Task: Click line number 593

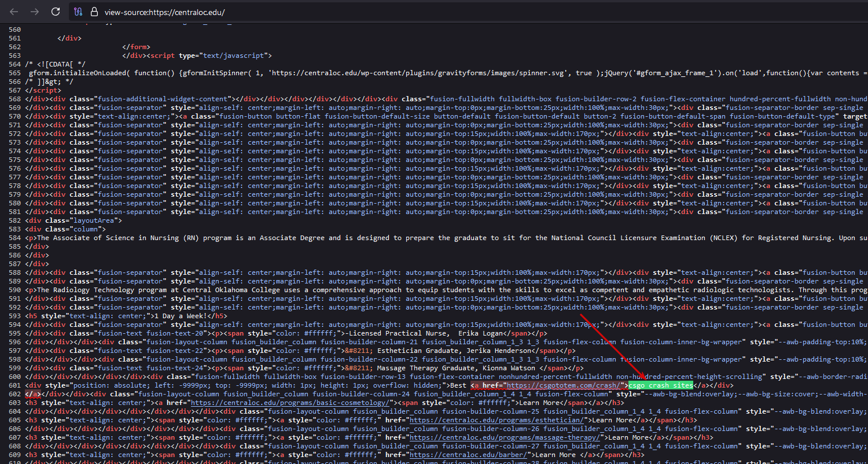Action: (x=15, y=316)
